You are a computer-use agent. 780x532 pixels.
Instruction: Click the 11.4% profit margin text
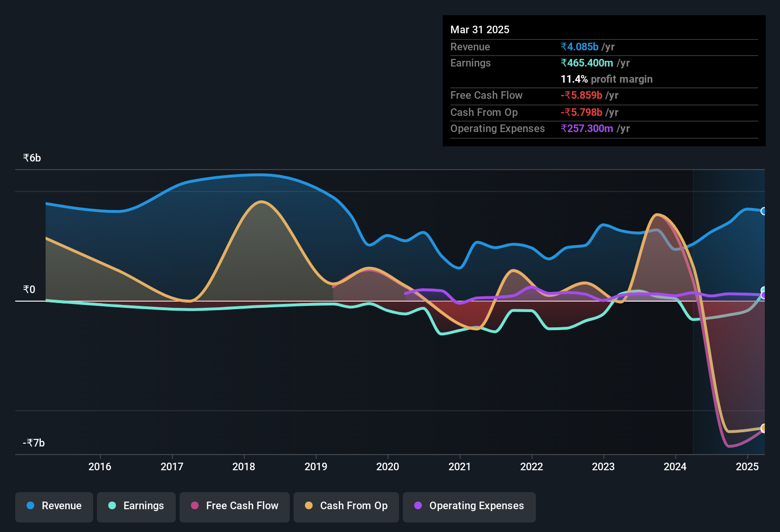(x=607, y=79)
